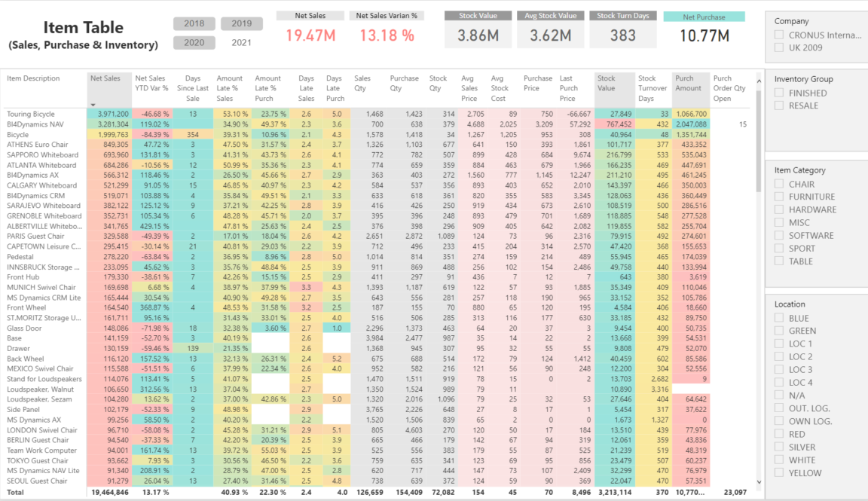Viewport: 868px width, 501px height.
Task: Check the UK 2009 company filter
Action: pyautogui.click(x=781, y=46)
